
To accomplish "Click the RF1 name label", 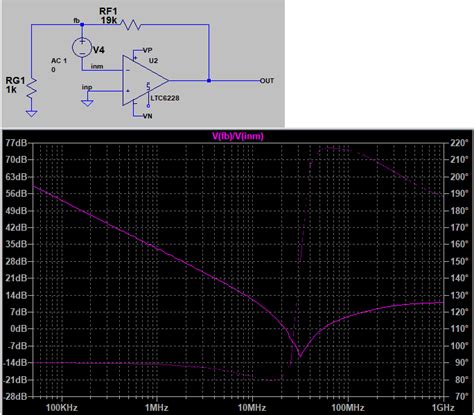I will [108, 11].
